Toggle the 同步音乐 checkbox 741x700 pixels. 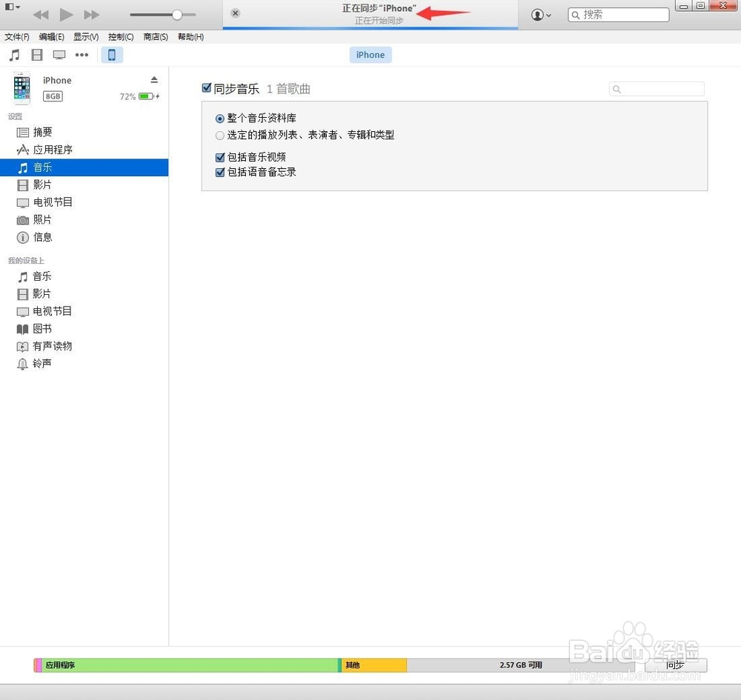[x=207, y=88]
